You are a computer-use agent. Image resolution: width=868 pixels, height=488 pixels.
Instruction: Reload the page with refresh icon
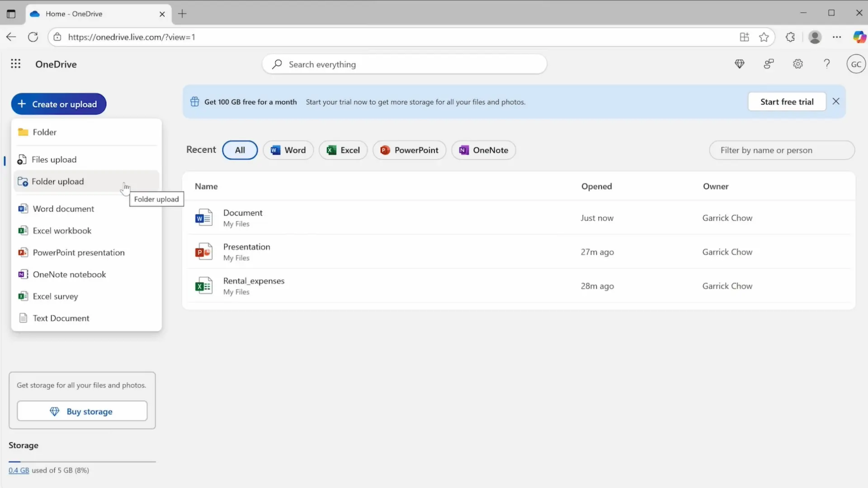[x=33, y=37]
